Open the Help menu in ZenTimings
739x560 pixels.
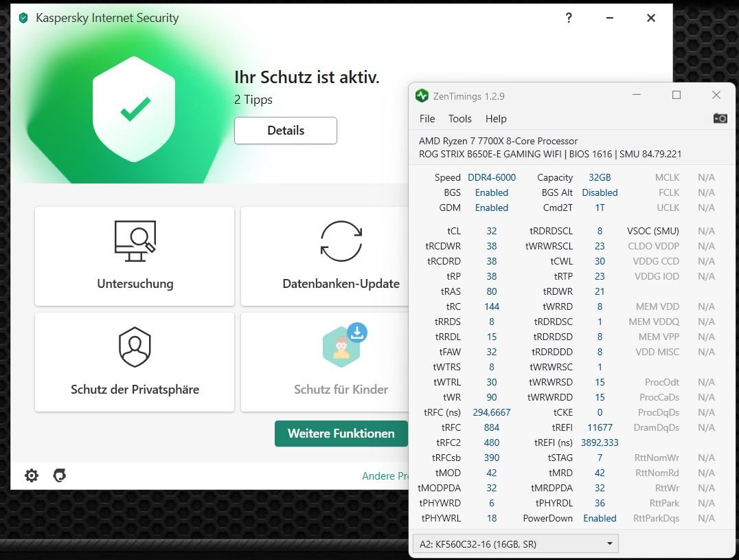496,119
